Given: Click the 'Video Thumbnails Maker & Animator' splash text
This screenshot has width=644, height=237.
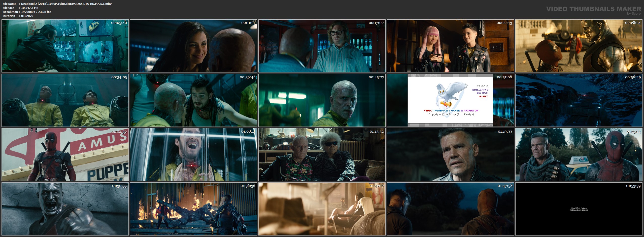Looking at the screenshot, I should tap(451, 110).
